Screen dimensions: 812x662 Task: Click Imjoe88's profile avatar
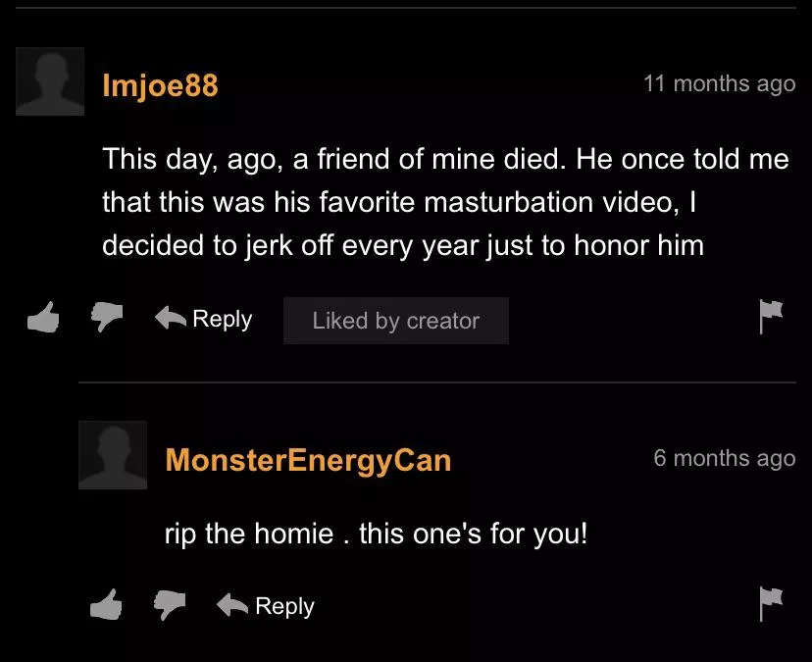[50, 81]
